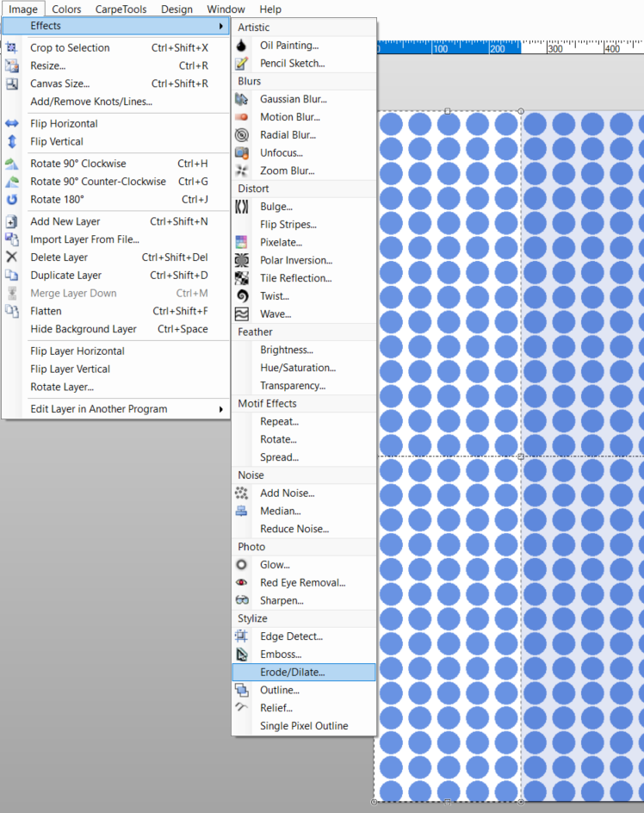The height and width of the screenshot is (813, 644).
Task: Click the Oil Painting effect icon
Action: [x=242, y=46]
